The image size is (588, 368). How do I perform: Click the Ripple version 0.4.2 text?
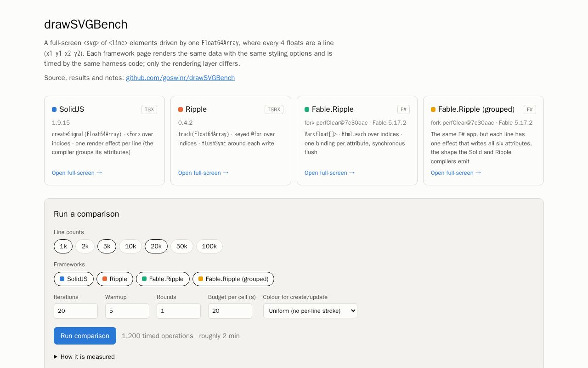[x=186, y=123]
